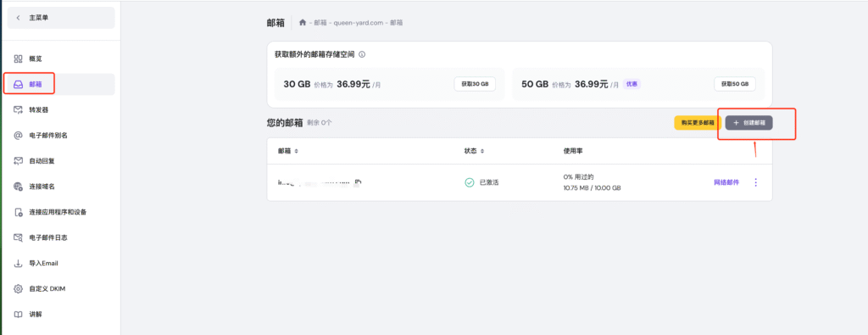Sort by 邮箱 column
The width and height of the screenshot is (868, 335).
point(288,151)
